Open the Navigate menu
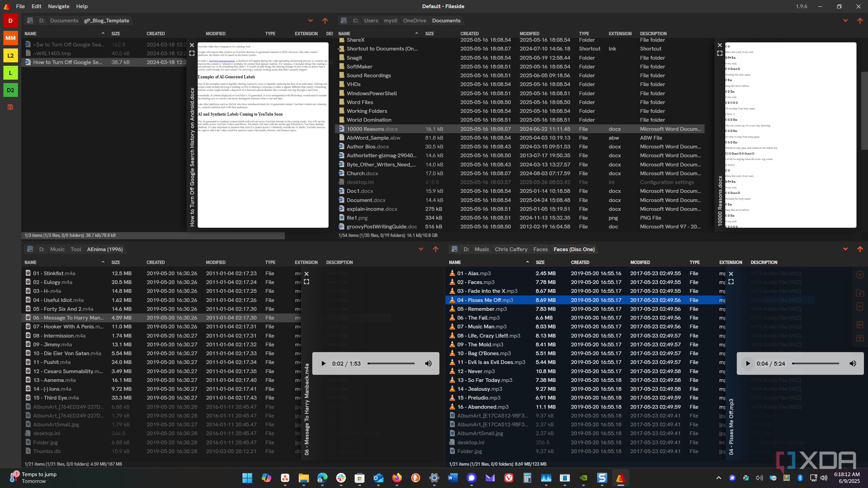 click(x=59, y=6)
